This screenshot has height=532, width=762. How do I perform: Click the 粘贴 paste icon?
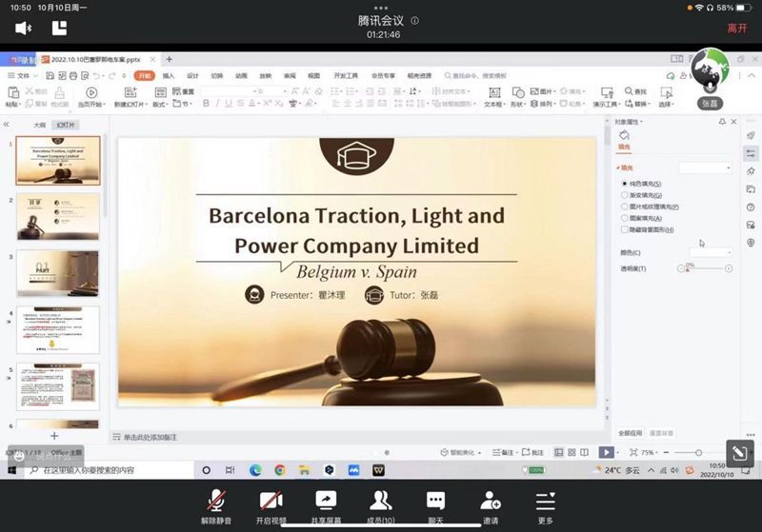point(13,92)
